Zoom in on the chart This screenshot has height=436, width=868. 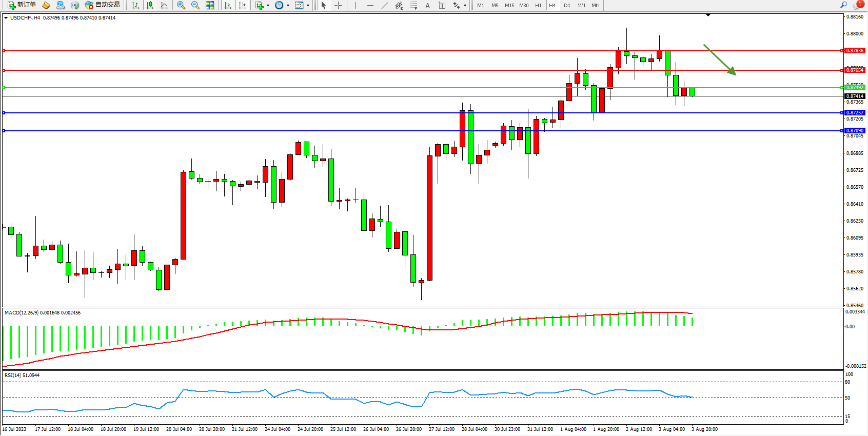point(181,5)
